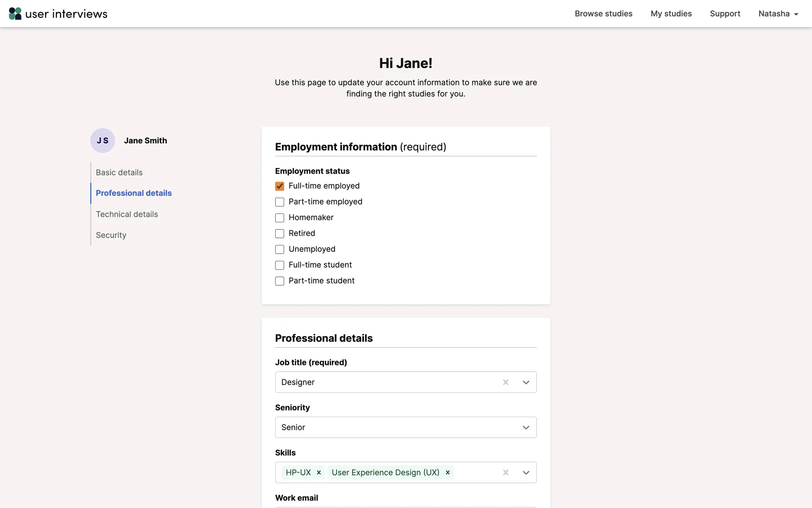Check the Part-time employed box
The image size is (812, 508).
(280, 202)
